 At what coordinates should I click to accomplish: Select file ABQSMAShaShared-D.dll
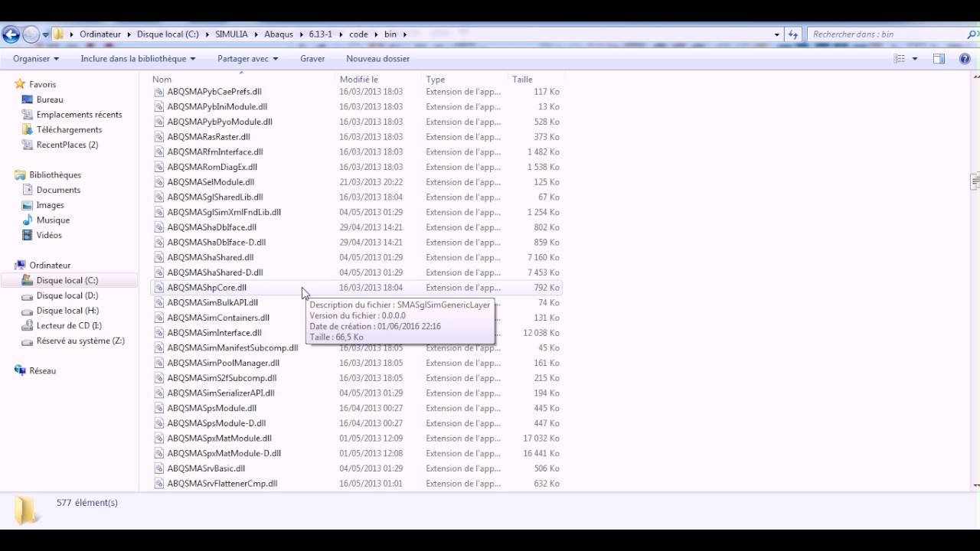click(x=215, y=272)
